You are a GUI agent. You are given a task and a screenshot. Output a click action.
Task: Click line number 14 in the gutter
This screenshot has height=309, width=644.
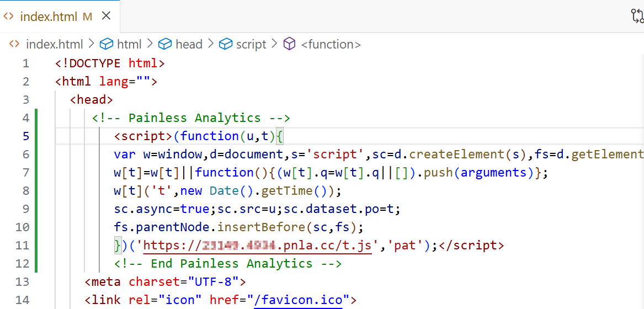23,300
